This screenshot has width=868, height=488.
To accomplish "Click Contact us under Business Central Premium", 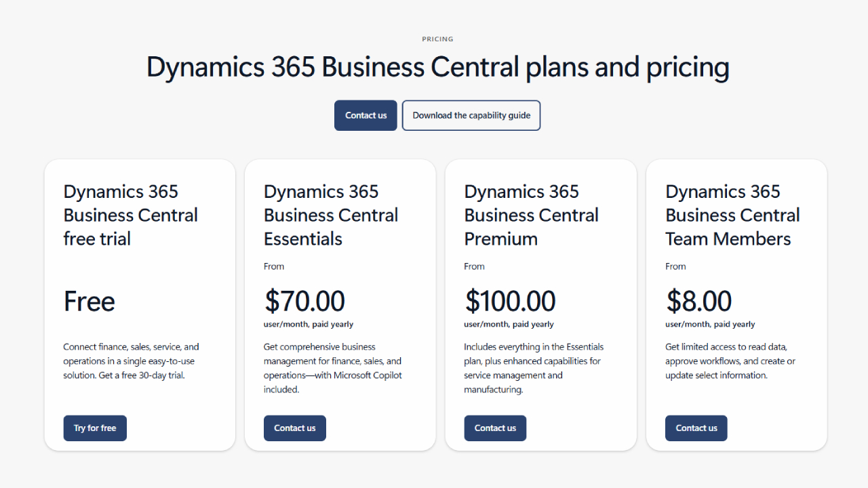I will pyautogui.click(x=495, y=428).
